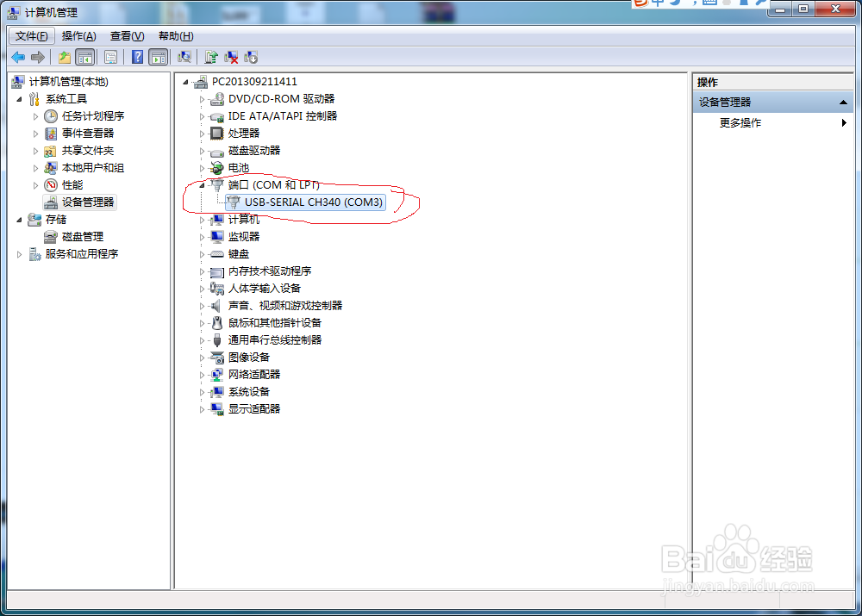
Task: Click the Uninstall device red X icon
Action: pos(231,57)
